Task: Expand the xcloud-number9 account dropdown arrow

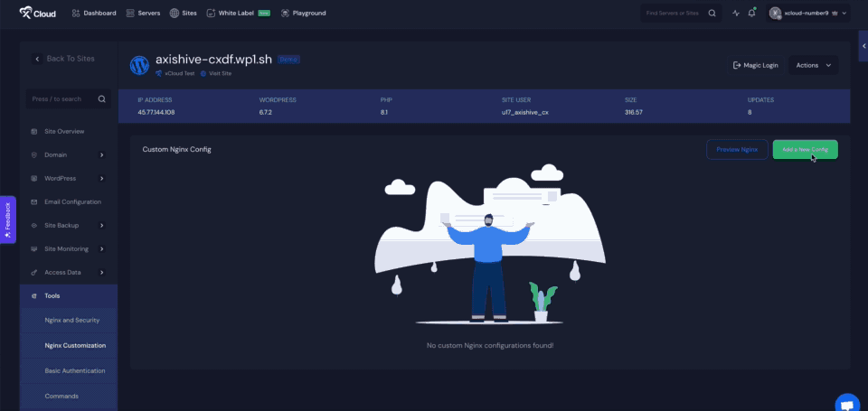Action: pos(844,13)
